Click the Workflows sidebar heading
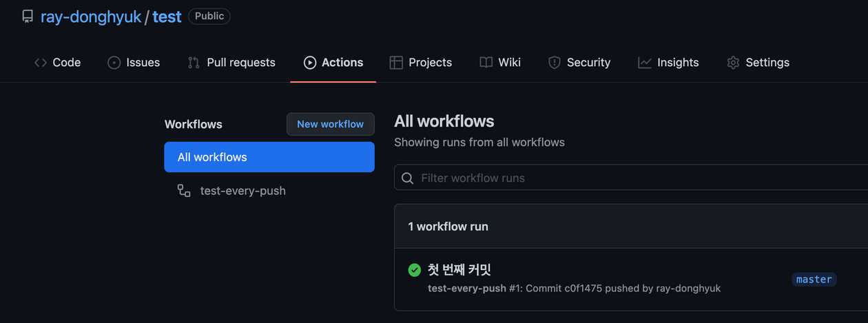Viewport: 868px width, 323px height. click(194, 125)
